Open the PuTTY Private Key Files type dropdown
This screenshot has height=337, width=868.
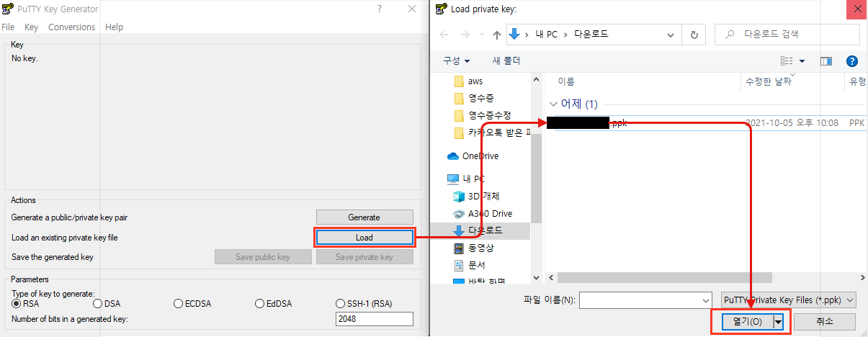click(788, 300)
